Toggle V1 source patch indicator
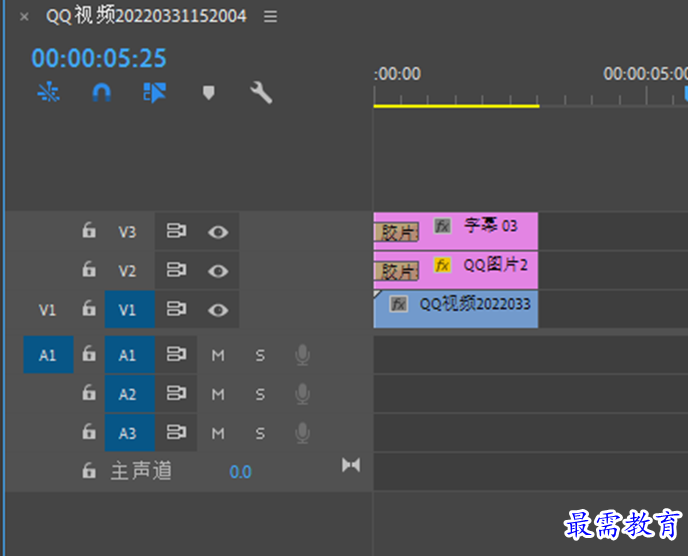The height and width of the screenshot is (556, 688). click(48, 310)
